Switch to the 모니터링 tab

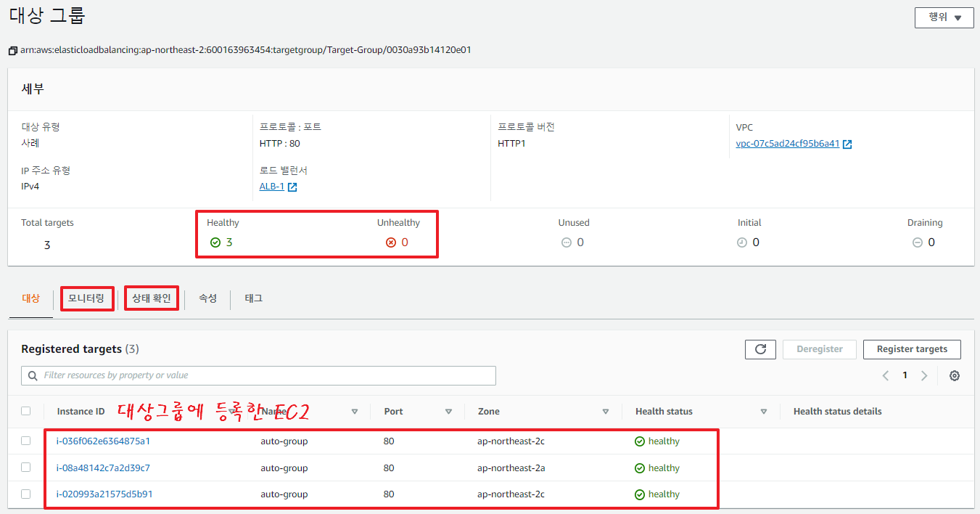point(86,298)
